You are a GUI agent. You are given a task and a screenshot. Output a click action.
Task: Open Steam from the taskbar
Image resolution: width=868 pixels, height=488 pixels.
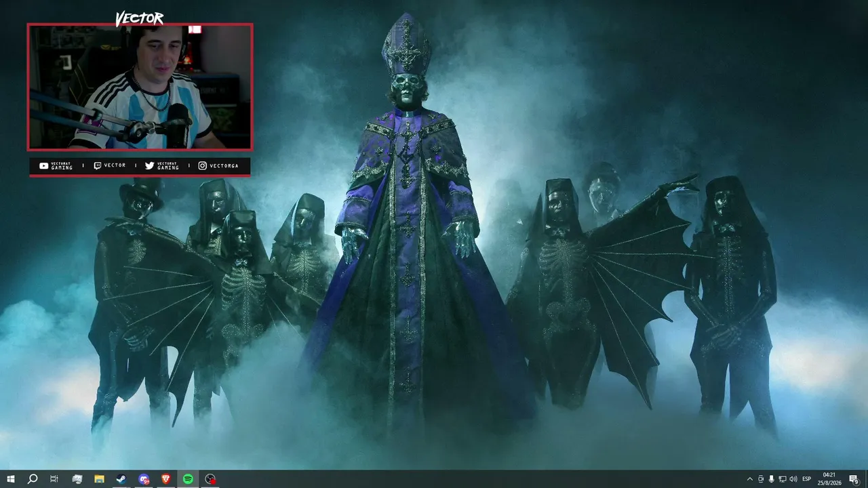click(x=121, y=479)
